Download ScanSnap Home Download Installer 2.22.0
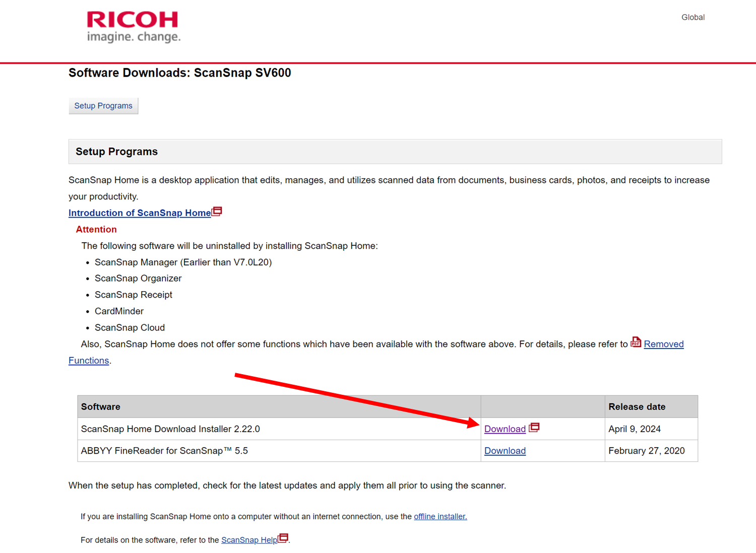The image size is (756, 553). (505, 429)
